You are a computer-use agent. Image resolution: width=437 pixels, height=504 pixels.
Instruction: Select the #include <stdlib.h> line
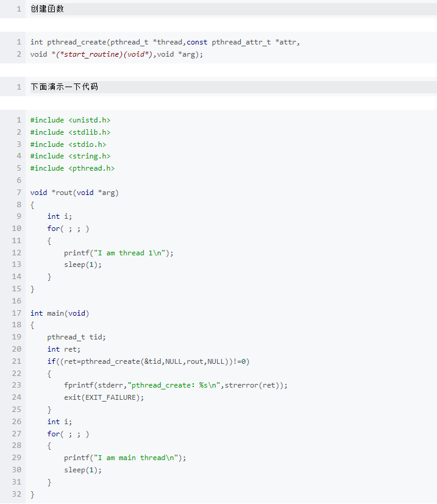point(70,132)
